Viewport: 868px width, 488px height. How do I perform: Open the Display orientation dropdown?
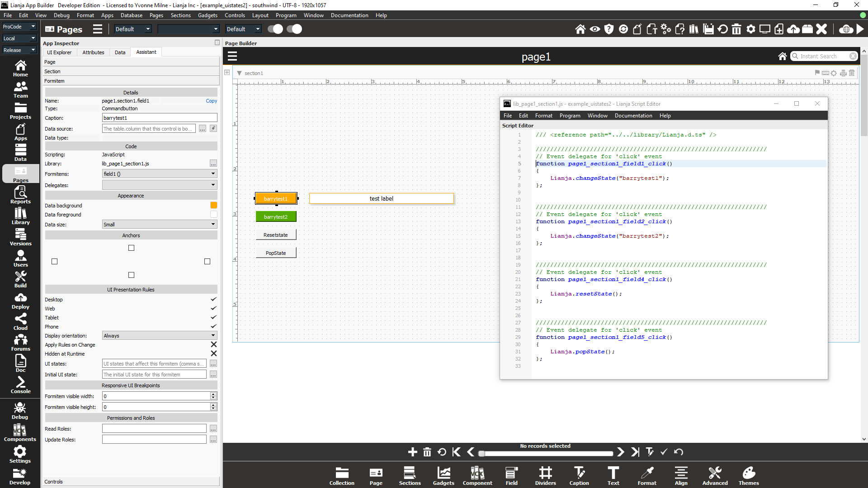pyautogui.click(x=159, y=336)
